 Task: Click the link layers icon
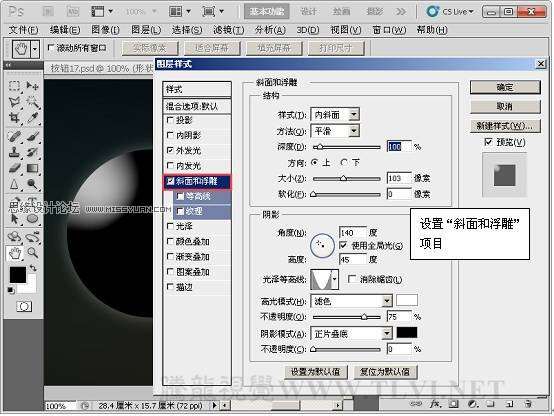(x=416, y=404)
